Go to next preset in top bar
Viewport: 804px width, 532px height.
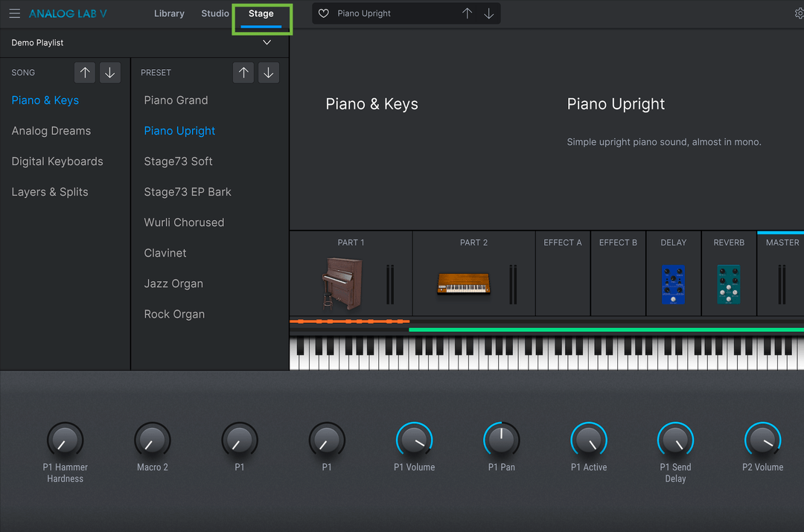click(489, 13)
